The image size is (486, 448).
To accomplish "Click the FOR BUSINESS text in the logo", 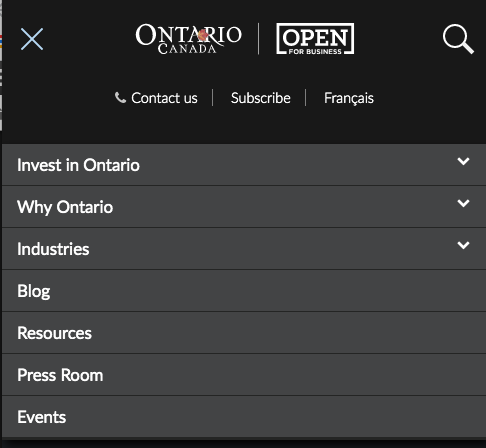I will point(315,51).
